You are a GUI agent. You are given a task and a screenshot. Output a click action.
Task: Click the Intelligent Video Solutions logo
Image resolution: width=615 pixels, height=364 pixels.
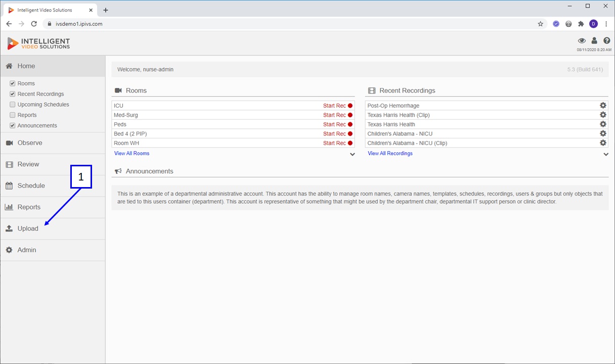tap(38, 43)
